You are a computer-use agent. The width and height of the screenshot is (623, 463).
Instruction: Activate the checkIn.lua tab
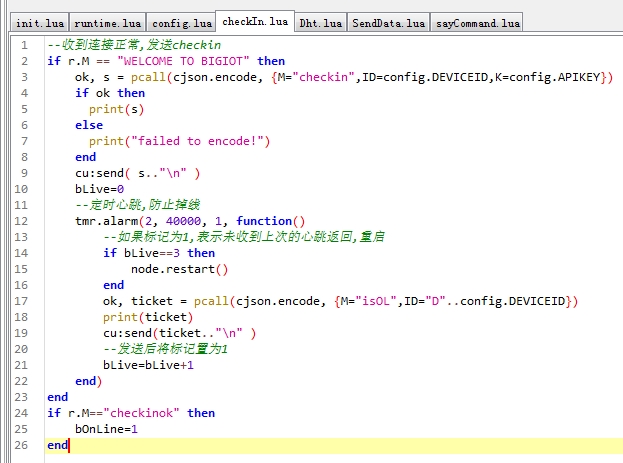(x=255, y=21)
